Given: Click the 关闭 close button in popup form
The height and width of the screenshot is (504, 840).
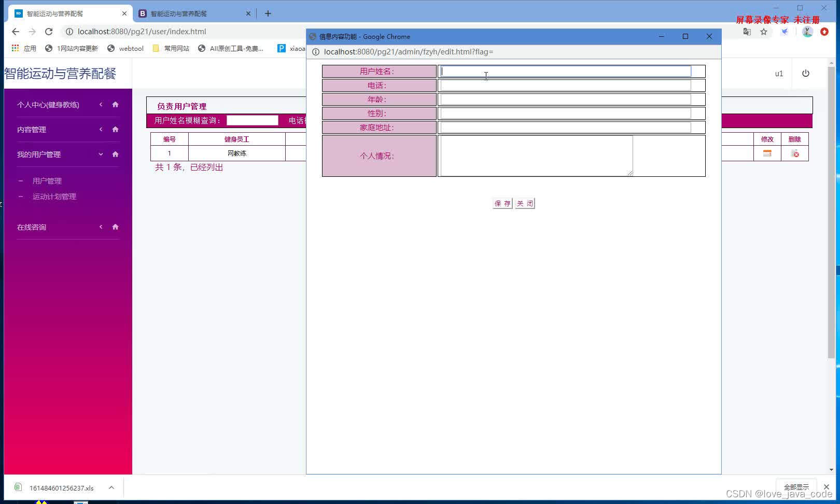Looking at the screenshot, I should coord(524,203).
